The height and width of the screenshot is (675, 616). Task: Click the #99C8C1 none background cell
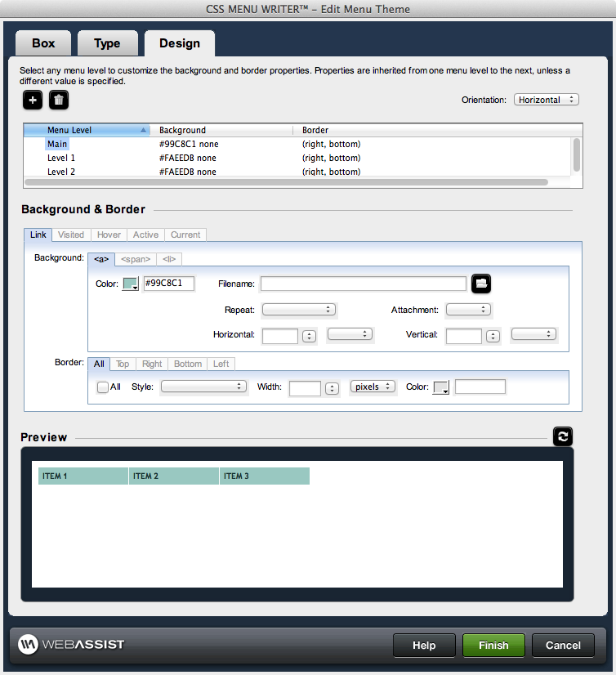coord(189,144)
